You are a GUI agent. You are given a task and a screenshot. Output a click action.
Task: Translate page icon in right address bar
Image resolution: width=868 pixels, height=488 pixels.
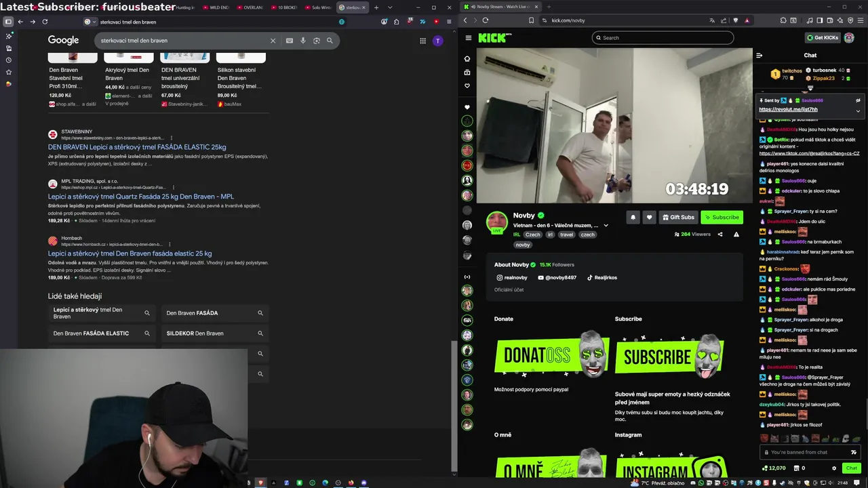[x=711, y=20]
